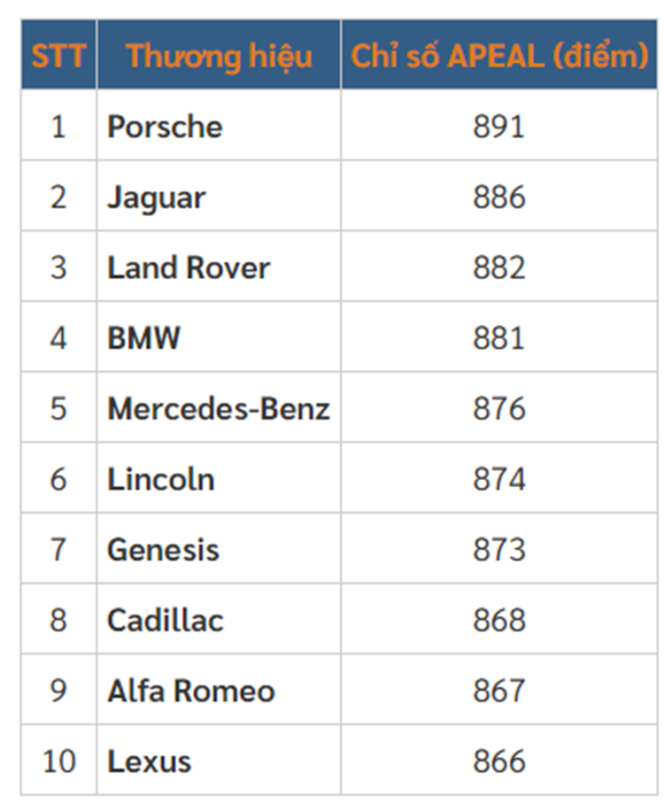The image size is (664, 812).
Task: Select the Porsche brand cell
Action: pyautogui.click(x=165, y=127)
